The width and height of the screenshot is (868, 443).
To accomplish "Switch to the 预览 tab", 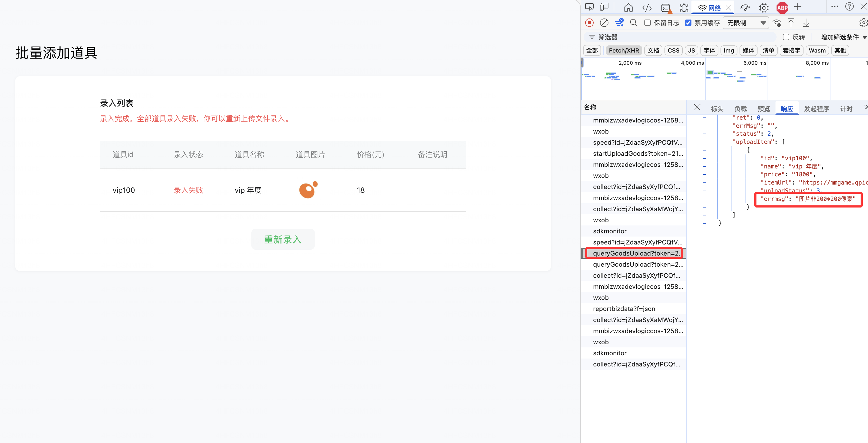I will (764, 109).
